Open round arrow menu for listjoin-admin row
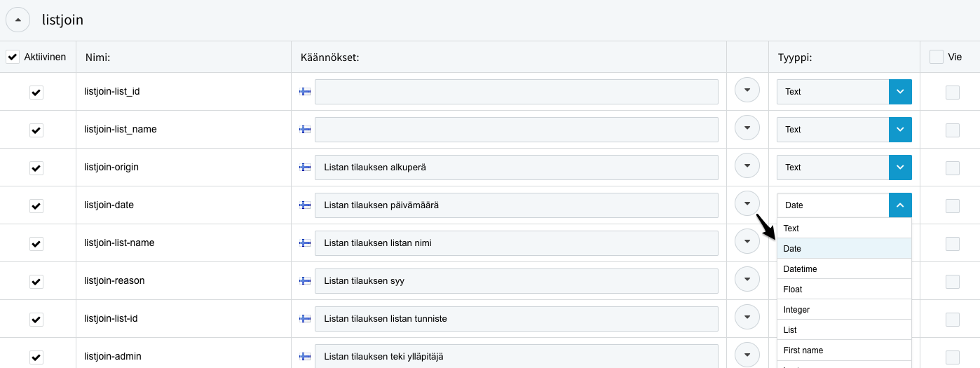Screen dimensions: 980x368 tap(747, 355)
